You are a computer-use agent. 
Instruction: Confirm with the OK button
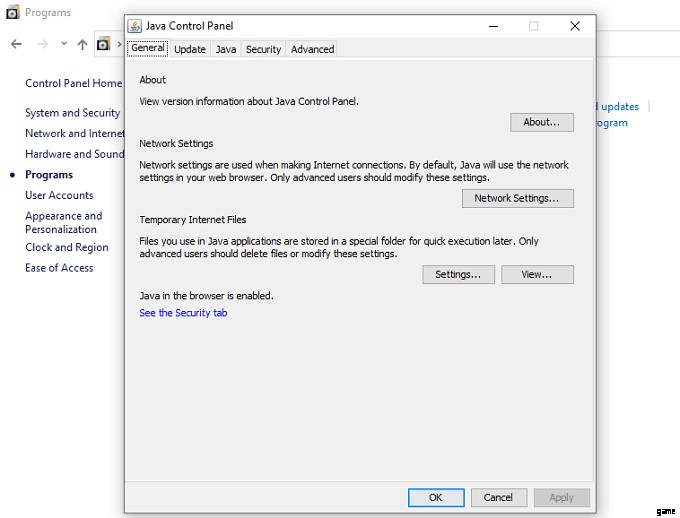[436, 497]
